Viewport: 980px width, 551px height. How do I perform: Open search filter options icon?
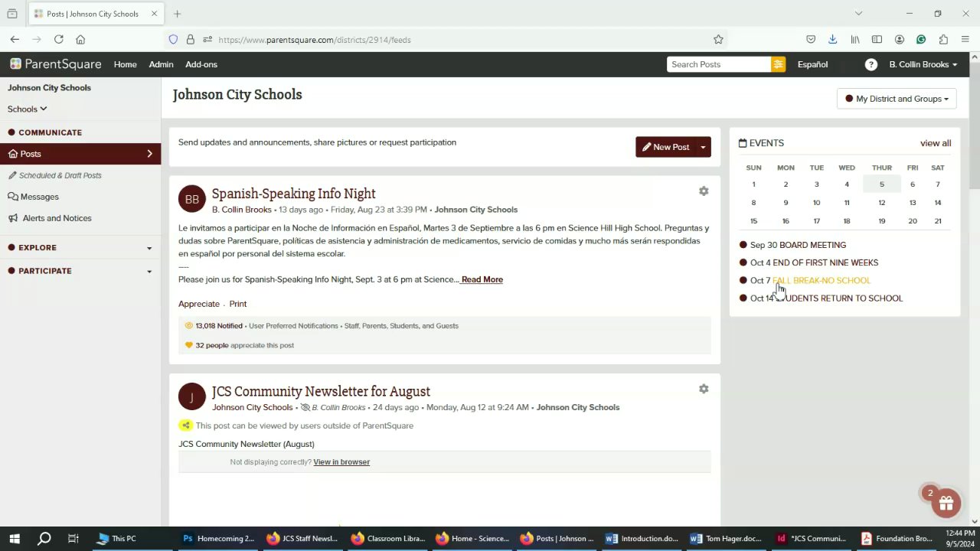tap(779, 64)
